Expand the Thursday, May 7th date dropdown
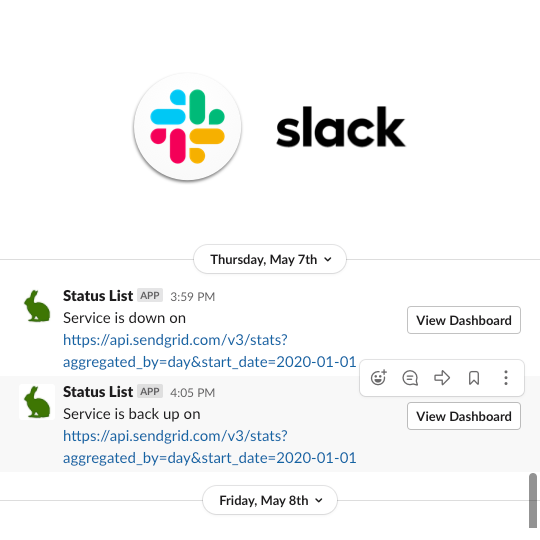540x540 pixels. click(270, 259)
